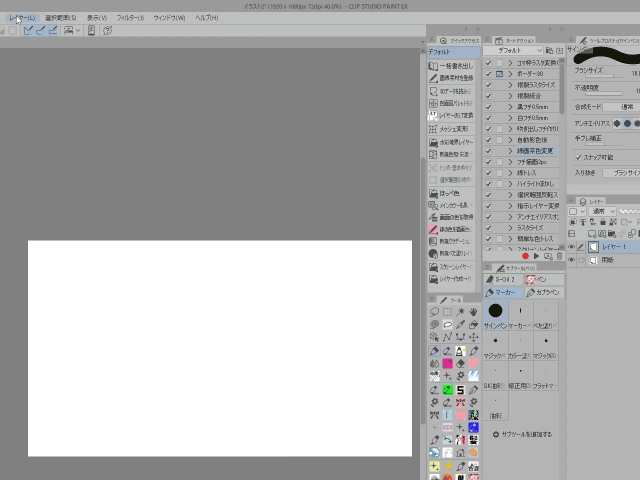Uncheck the 黒フチ0.5mm action checkbox
Viewport: 640px width, 480px height.
[x=488, y=107]
